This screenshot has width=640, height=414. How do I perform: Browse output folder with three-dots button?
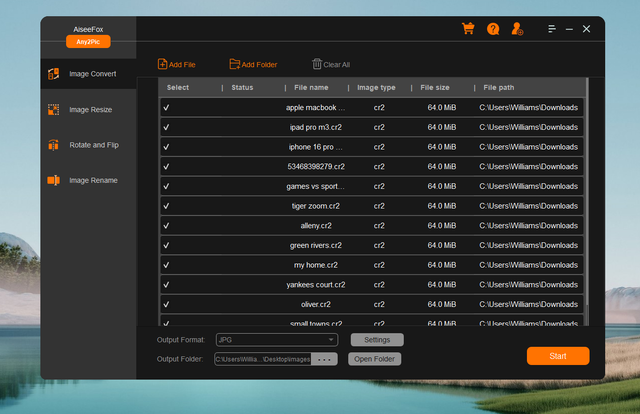[x=324, y=359]
